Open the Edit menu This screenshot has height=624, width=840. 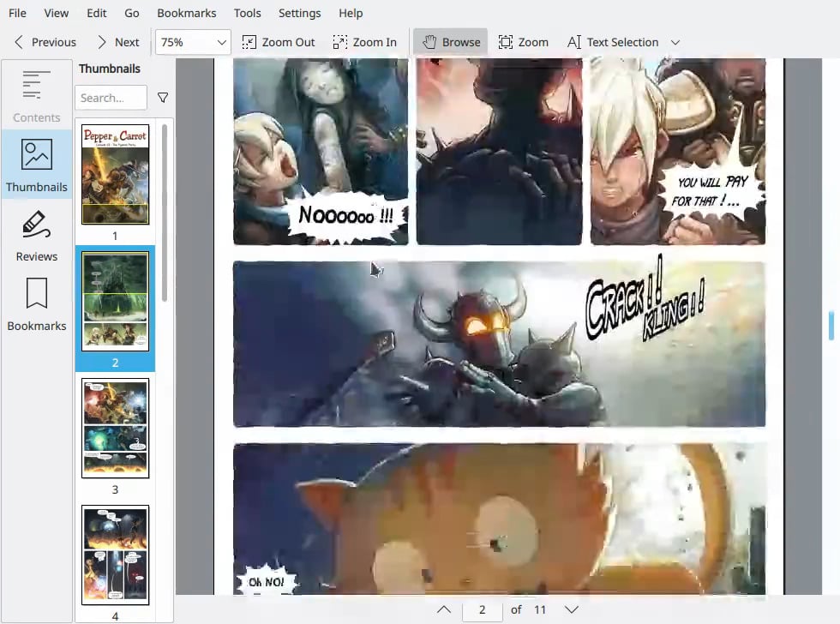pyautogui.click(x=96, y=13)
